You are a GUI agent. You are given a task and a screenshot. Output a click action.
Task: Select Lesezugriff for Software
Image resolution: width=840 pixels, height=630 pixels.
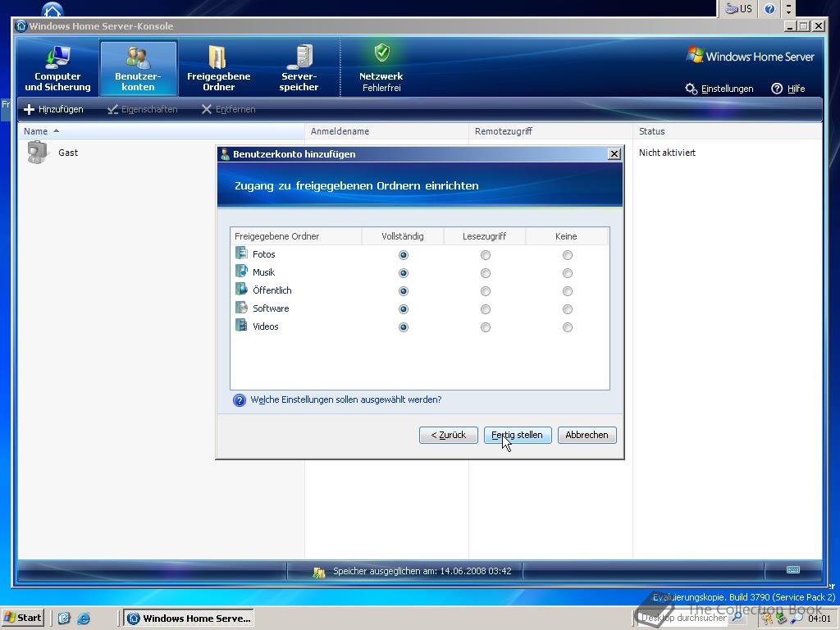[486, 309]
